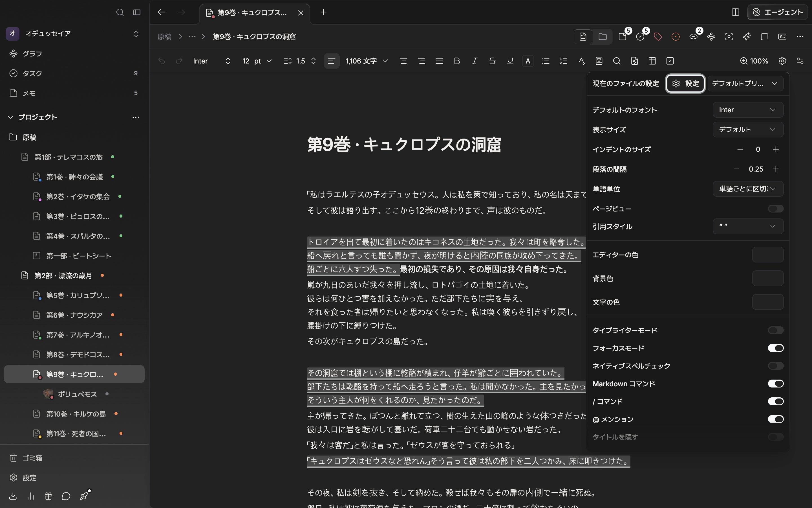The height and width of the screenshot is (508, 812).
Task: Insert a numbered list
Action: (563, 61)
